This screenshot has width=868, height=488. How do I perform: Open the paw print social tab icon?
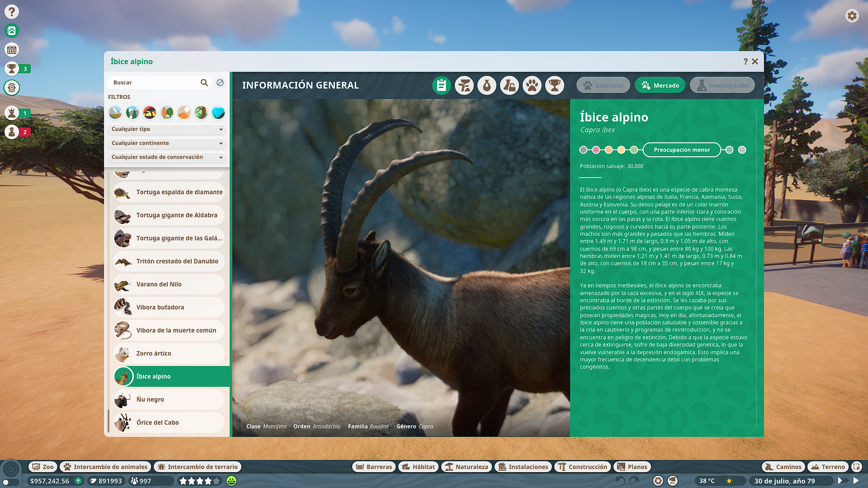pos(532,85)
